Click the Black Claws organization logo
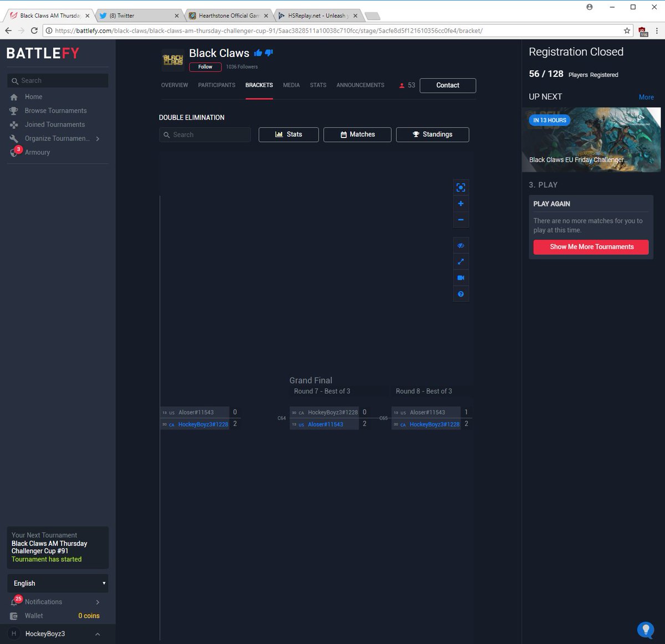The image size is (665, 644). pyautogui.click(x=172, y=60)
